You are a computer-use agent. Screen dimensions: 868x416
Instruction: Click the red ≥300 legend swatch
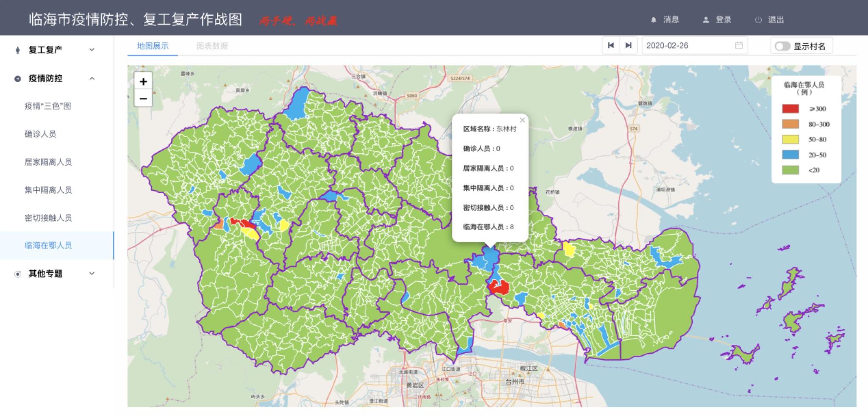pyautogui.click(x=790, y=109)
